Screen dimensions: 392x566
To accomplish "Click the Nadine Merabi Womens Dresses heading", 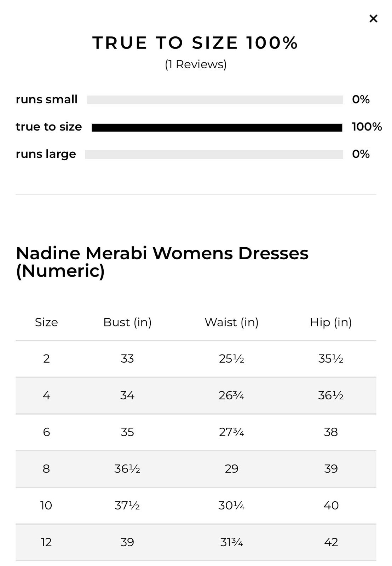I will [x=162, y=262].
